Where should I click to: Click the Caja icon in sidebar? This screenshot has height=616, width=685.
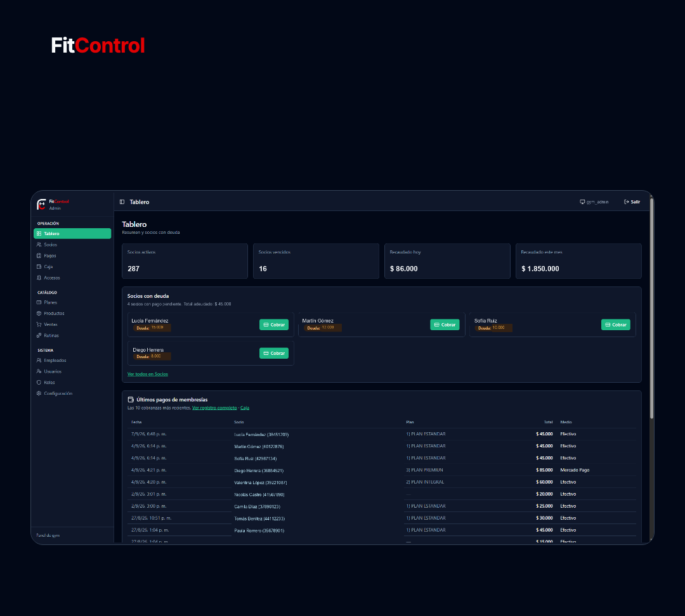tap(39, 267)
